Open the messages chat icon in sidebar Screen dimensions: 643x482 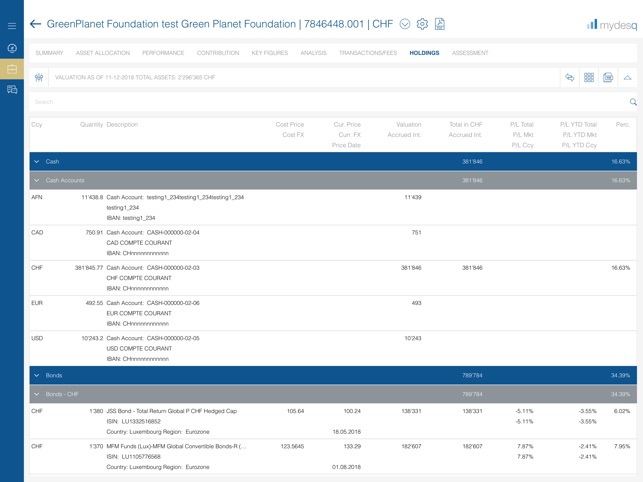click(12, 89)
